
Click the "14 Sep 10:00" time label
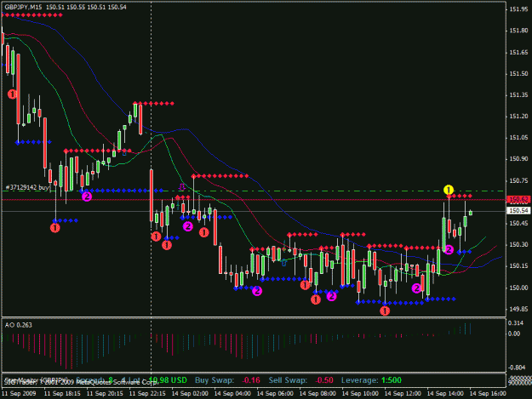pos(360,394)
